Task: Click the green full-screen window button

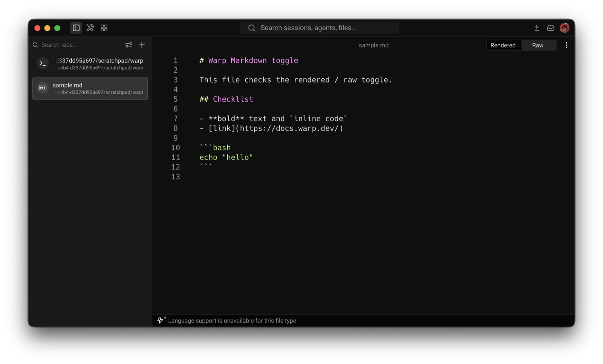Action: [57, 28]
